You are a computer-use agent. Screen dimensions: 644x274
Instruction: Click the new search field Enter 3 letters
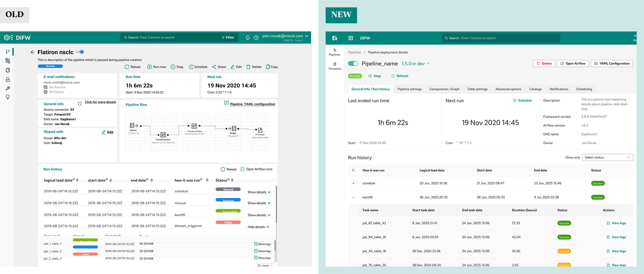point(501,38)
